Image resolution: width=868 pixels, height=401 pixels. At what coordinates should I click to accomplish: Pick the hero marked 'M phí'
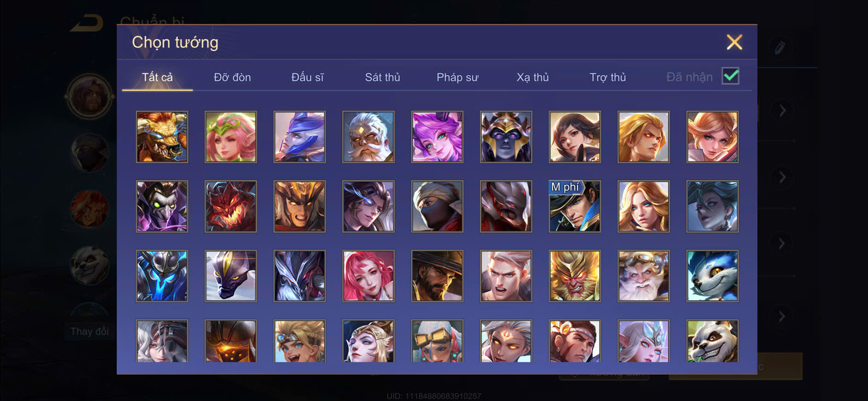click(x=575, y=206)
